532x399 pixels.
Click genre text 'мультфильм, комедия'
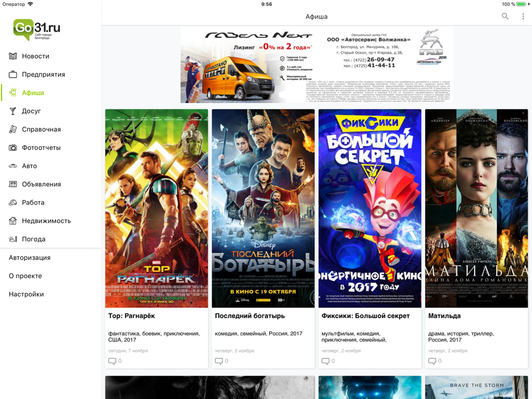click(351, 334)
